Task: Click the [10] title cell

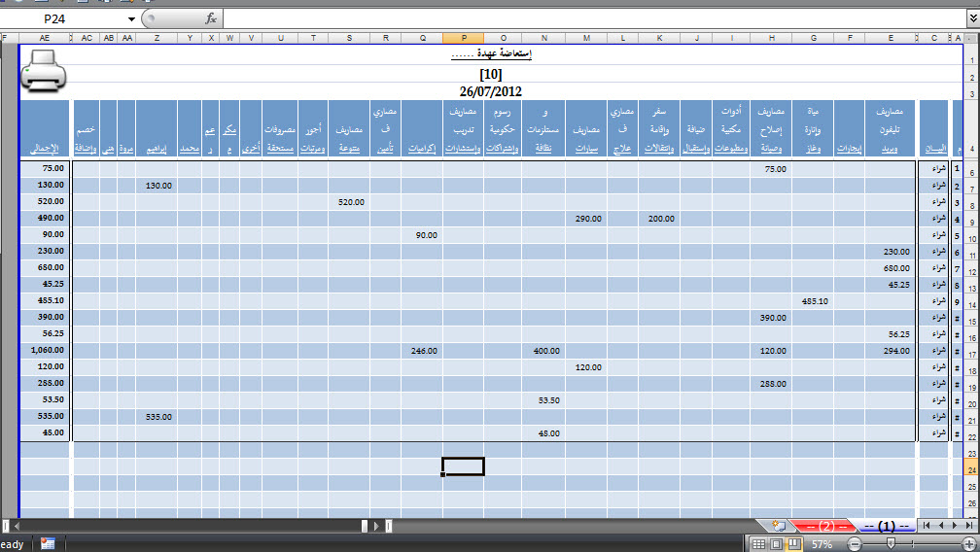Action: [491, 74]
